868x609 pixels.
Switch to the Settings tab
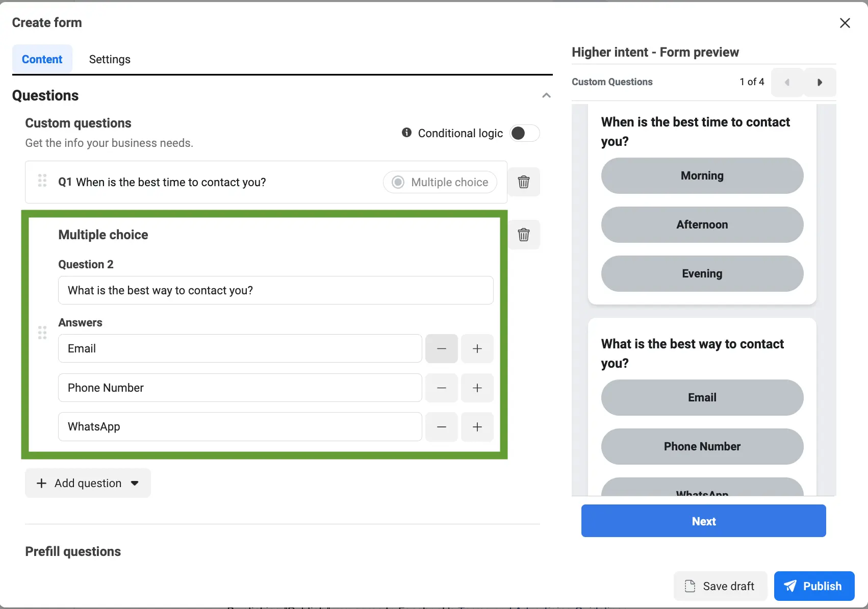pos(109,59)
